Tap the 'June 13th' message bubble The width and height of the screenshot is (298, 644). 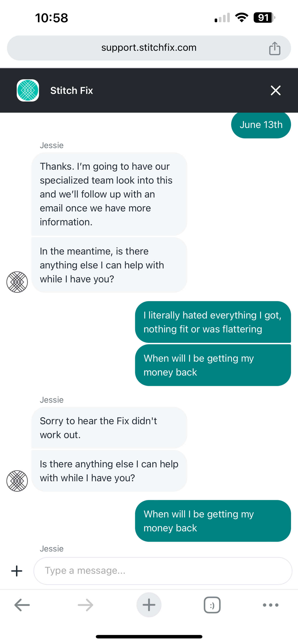tap(261, 125)
